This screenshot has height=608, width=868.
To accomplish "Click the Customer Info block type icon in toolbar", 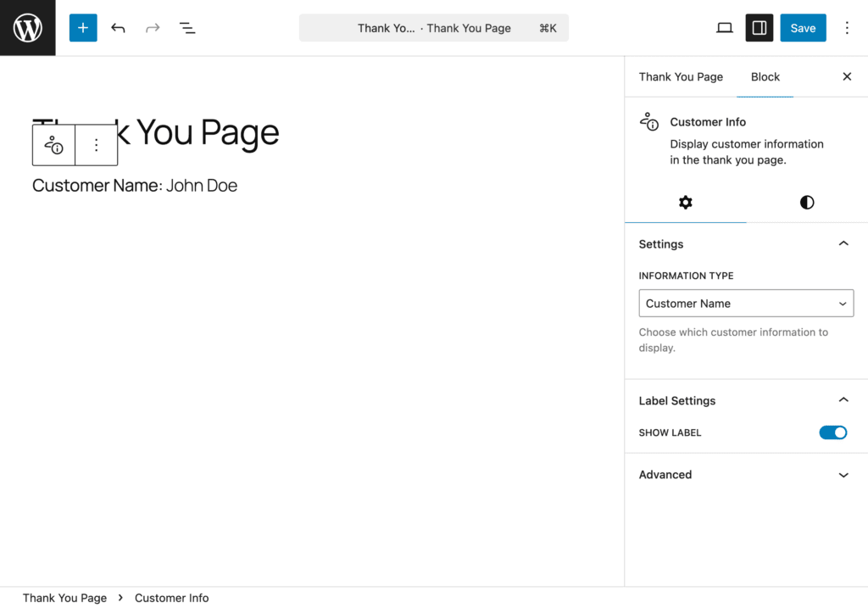I will click(x=54, y=145).
